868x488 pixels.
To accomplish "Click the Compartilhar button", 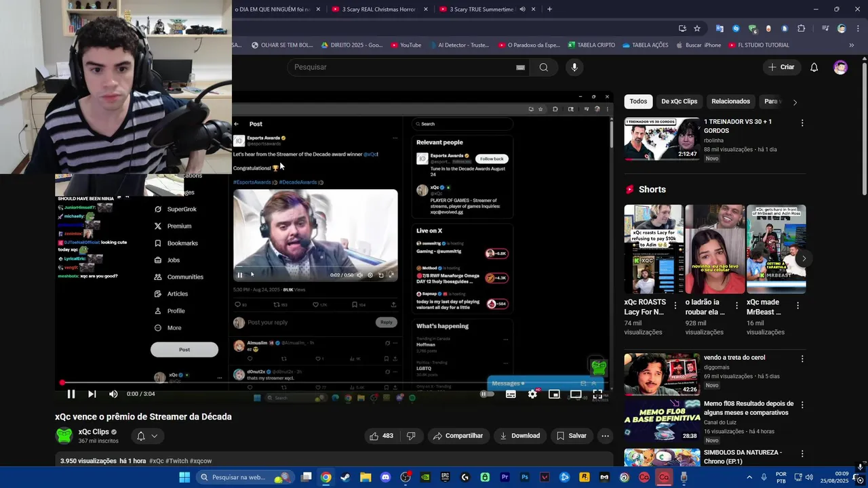I will pos(458,436).
